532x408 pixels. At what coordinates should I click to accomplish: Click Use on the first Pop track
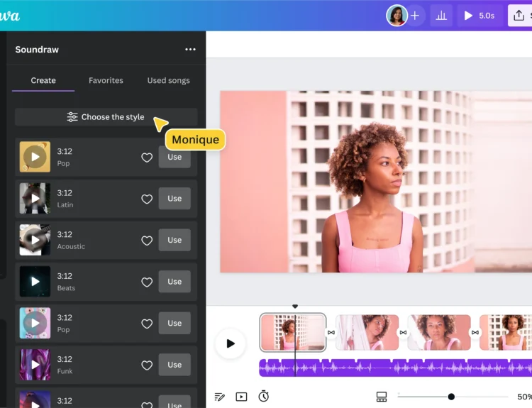(174, 157)
